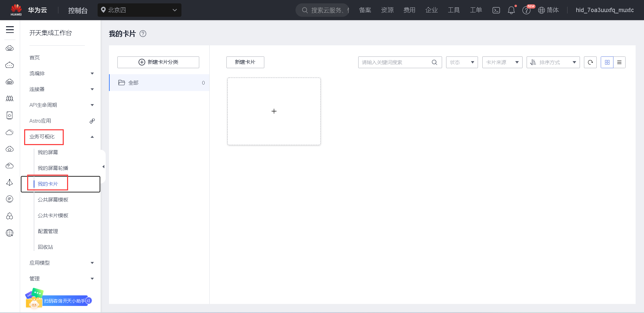Open 公共卡片模板 submenu item
The width and height of the screenshot is (644, 313).
tap(53, 216)
